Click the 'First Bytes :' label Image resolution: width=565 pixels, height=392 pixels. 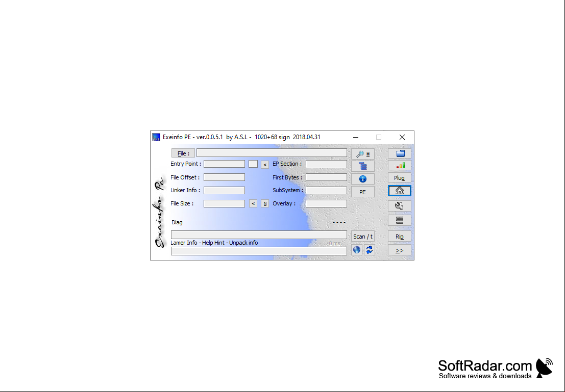point(287,177)
